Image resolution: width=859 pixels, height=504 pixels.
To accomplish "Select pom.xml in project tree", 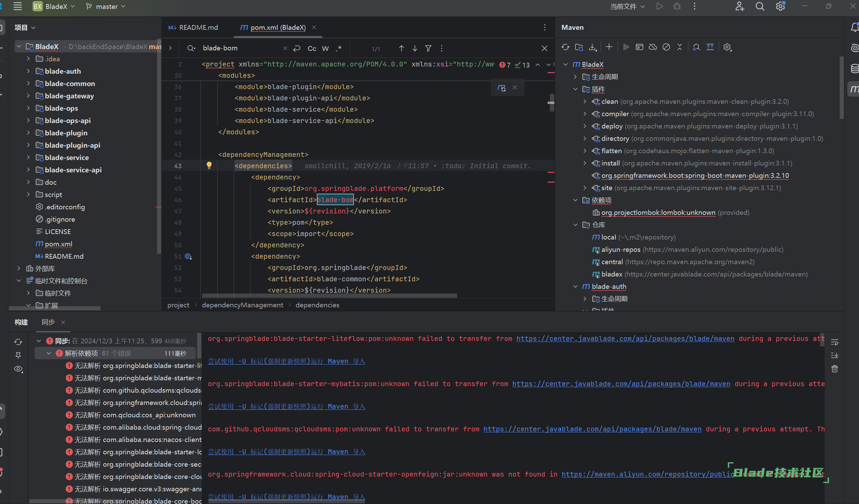I will [x=58, y=244].
